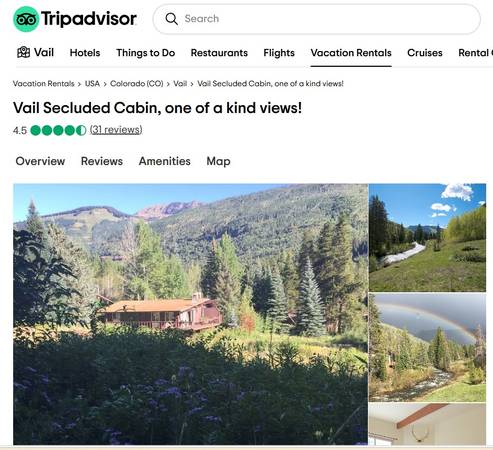The image size is (493, 450).
Task: Focus the Search input field
Action: tap(316, 19)
